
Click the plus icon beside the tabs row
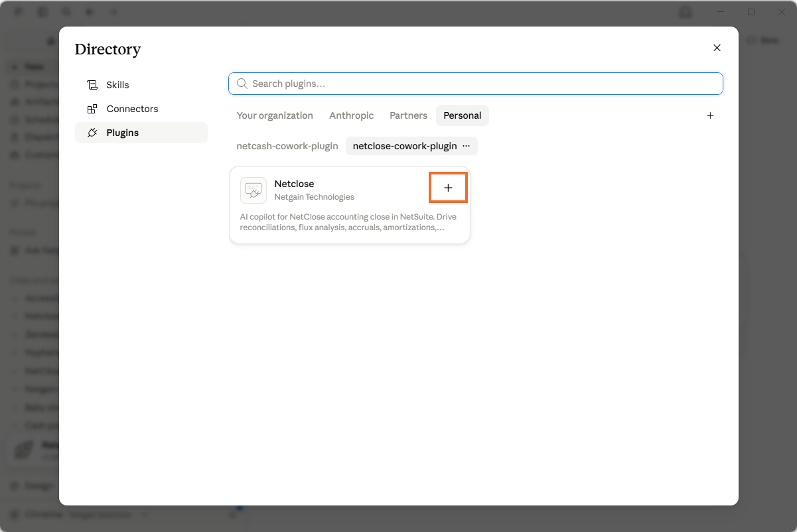(710, 115)
